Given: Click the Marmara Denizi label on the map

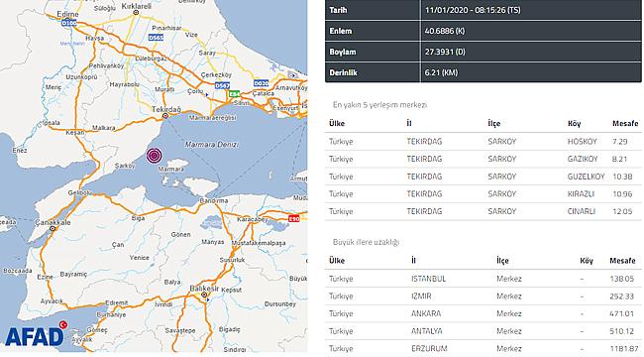Looking at the screenshot, I should pyautogui.click(x=211, y=145).
